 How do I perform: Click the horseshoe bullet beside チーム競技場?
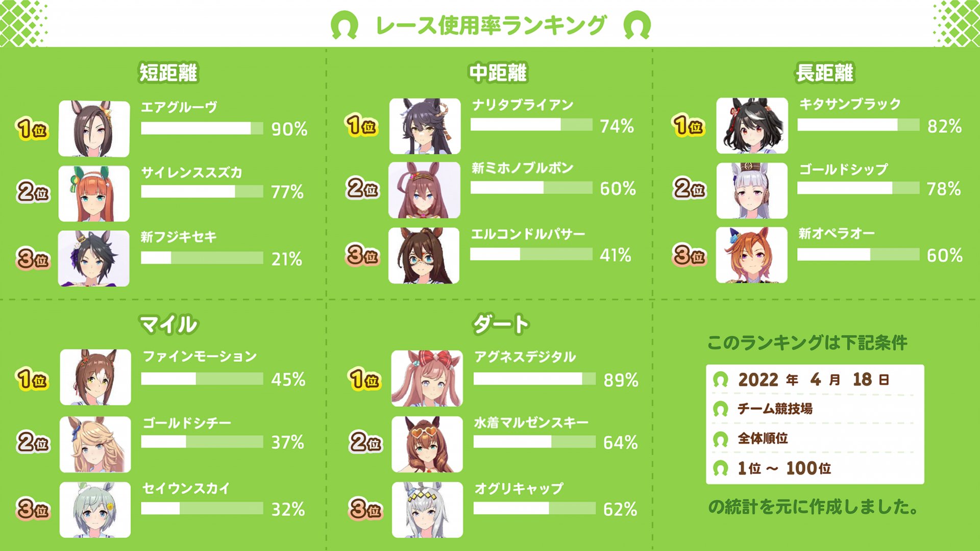pos(720,409)
